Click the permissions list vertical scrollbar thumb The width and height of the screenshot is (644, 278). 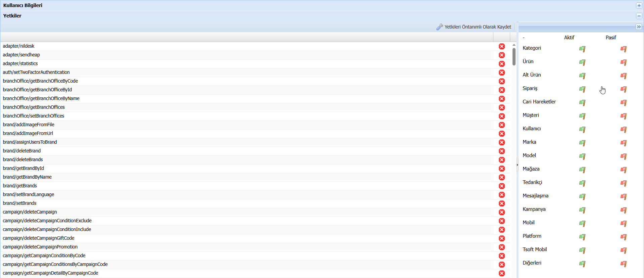click(x=514, y=56)
